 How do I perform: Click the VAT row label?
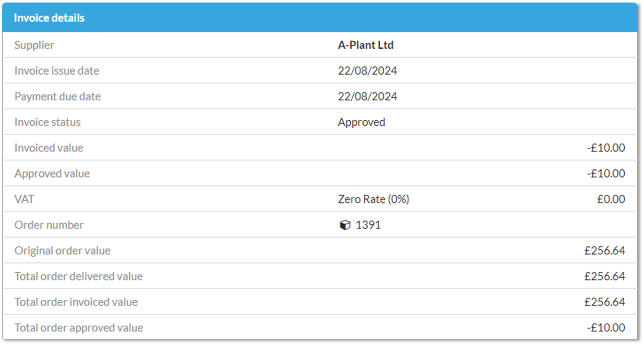click(x=24, y=199)
